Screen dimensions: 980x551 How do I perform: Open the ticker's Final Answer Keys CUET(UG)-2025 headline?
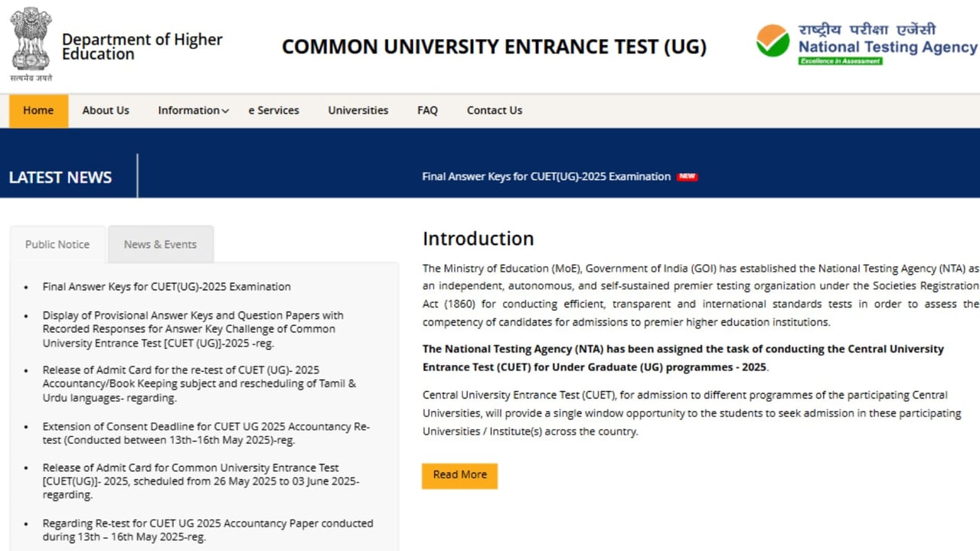point(546,177)
